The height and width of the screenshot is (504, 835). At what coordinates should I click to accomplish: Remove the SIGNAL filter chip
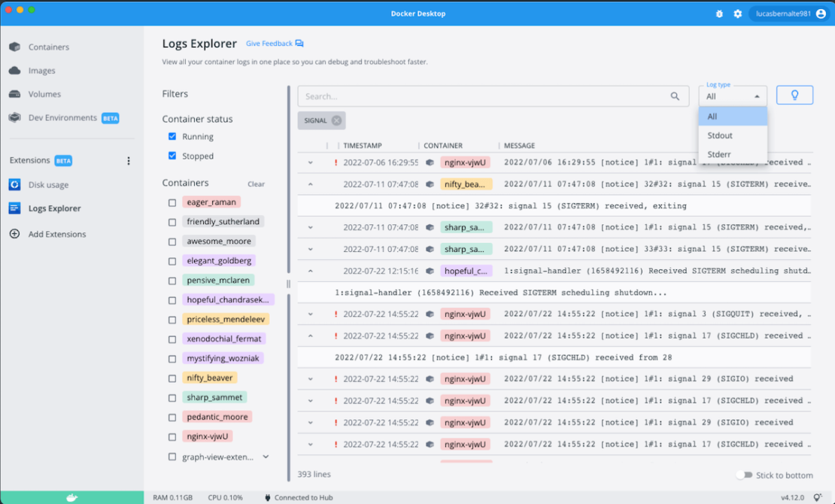pyautogui.click(x=336, y=120)
